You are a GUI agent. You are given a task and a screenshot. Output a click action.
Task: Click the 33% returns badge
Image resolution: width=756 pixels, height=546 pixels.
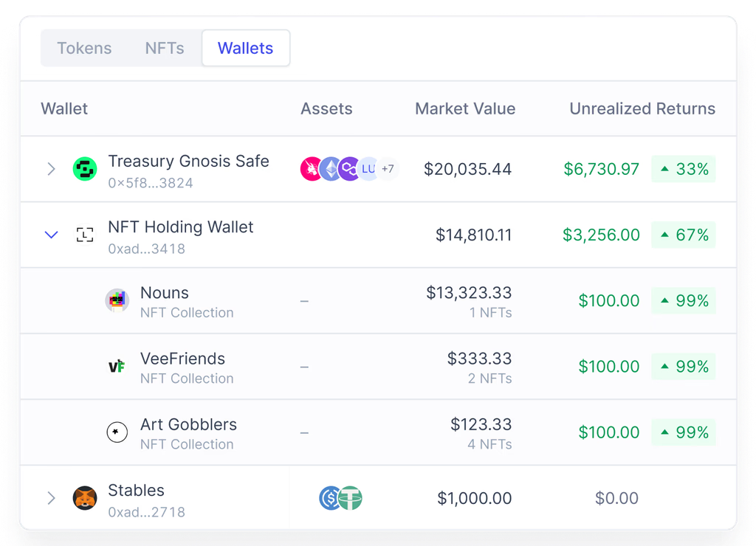pyautogui.click(x=684, y=168)
